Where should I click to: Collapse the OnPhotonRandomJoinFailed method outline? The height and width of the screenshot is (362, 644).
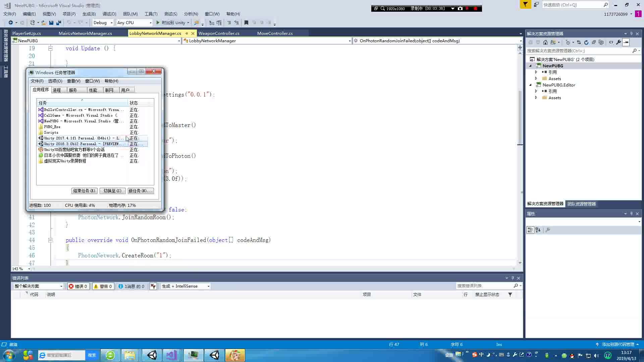tap(50, 240)
